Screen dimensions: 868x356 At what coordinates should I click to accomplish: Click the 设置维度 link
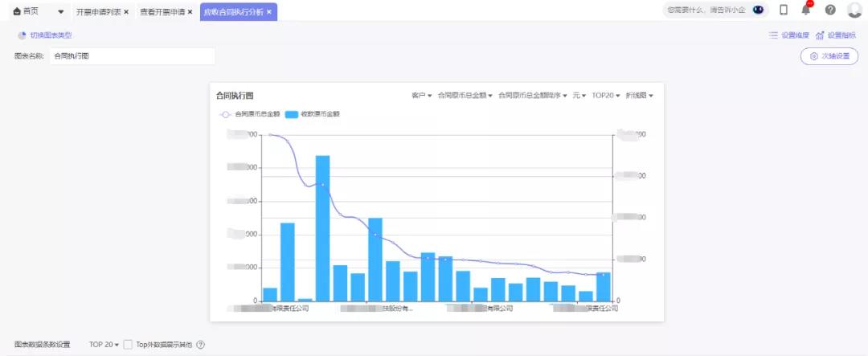click(x=788, y=35)
